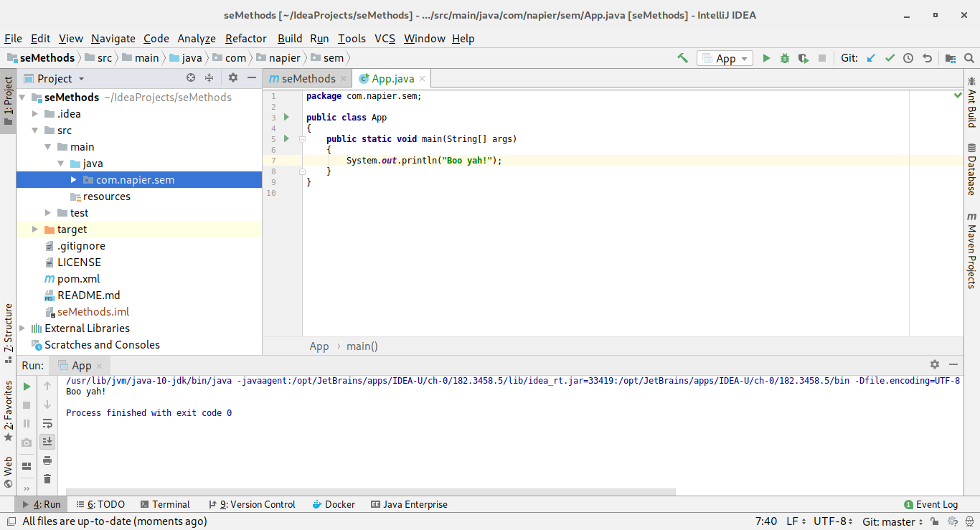Open the Refactor menu

pos(246,39)
